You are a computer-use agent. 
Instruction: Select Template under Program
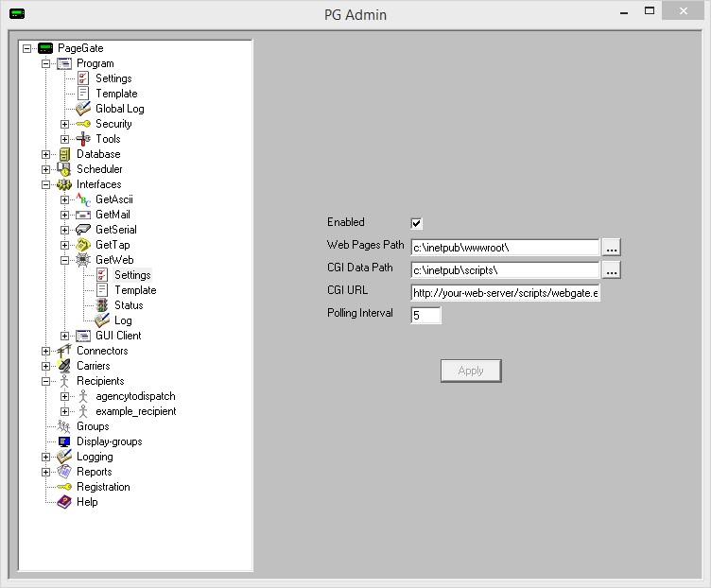tap(116, 94)
